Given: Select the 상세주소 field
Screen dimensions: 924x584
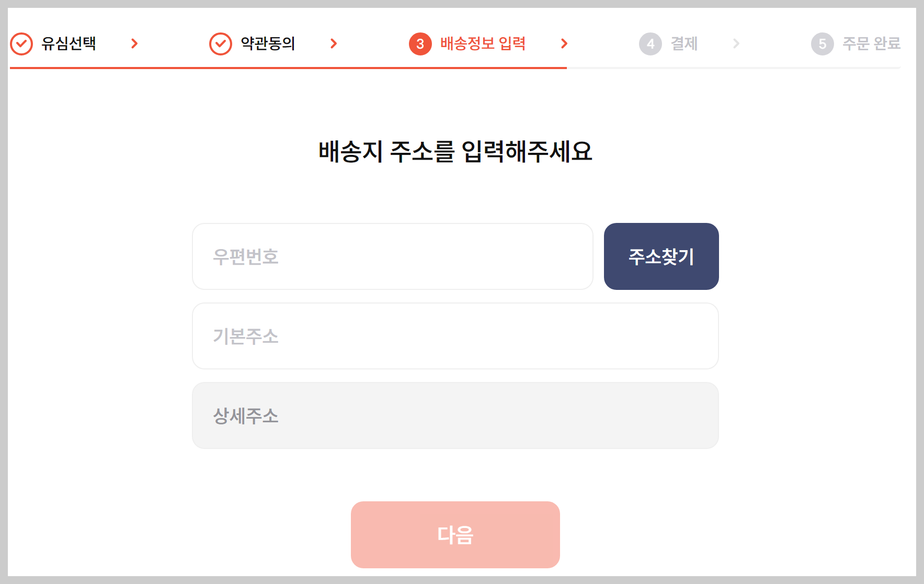Looking at the screenshot, I should [455, 415].
